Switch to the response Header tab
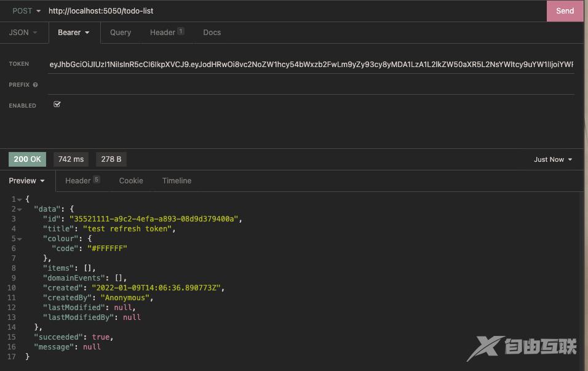The height and width of the screenshot is (371, 588). [82, 181]
